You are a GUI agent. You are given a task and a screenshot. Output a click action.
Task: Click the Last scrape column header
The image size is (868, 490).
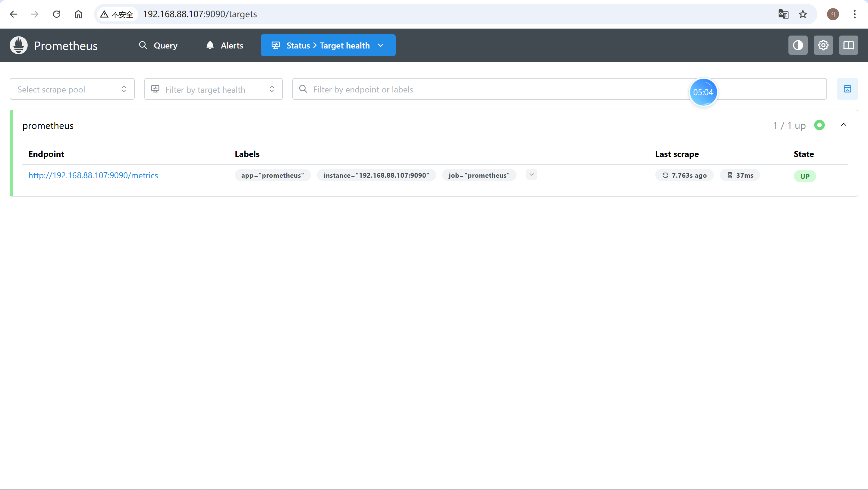coord(677,154)
